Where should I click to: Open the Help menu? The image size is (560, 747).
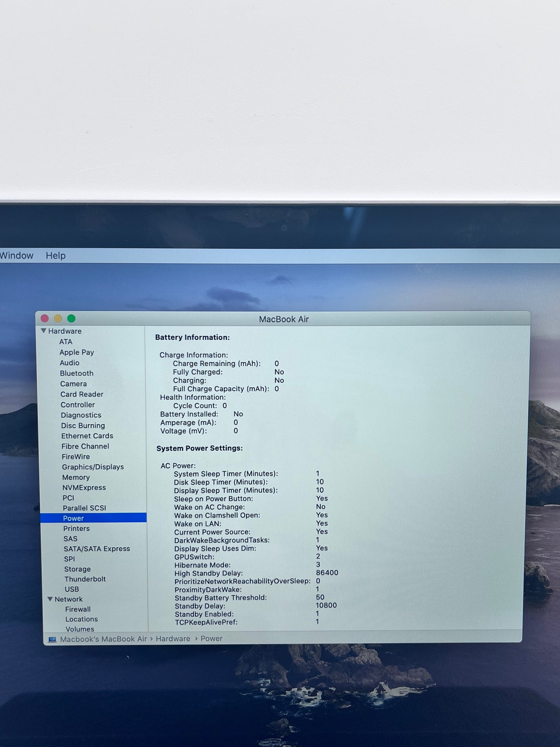(x=56, y=255)
